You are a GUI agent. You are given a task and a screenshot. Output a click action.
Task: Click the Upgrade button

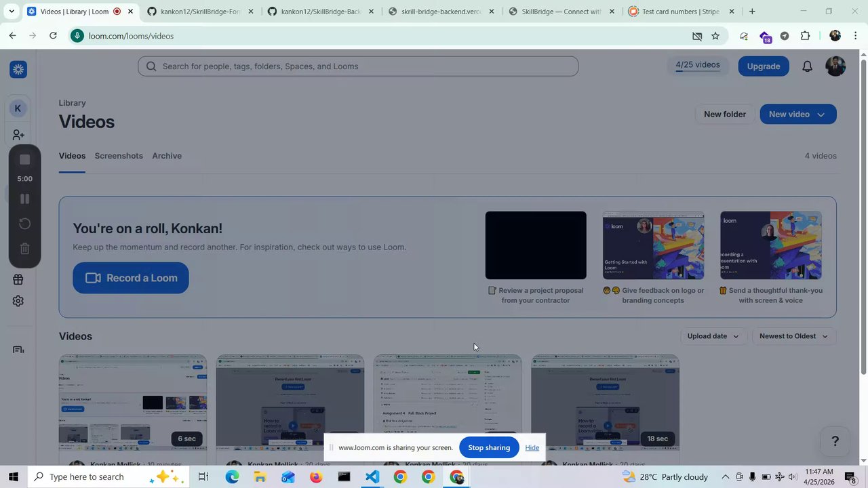click(763, 66)
